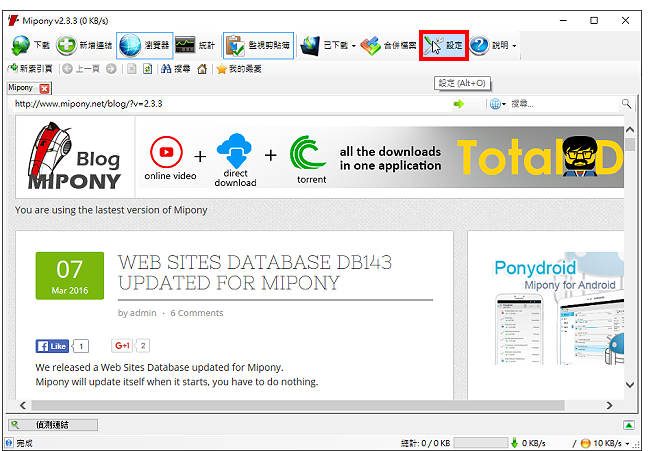Click 搜尋 binoculars search button
The height and width of the screenshot is (451, 653).
pyautogui.click(x=175, y=69)
